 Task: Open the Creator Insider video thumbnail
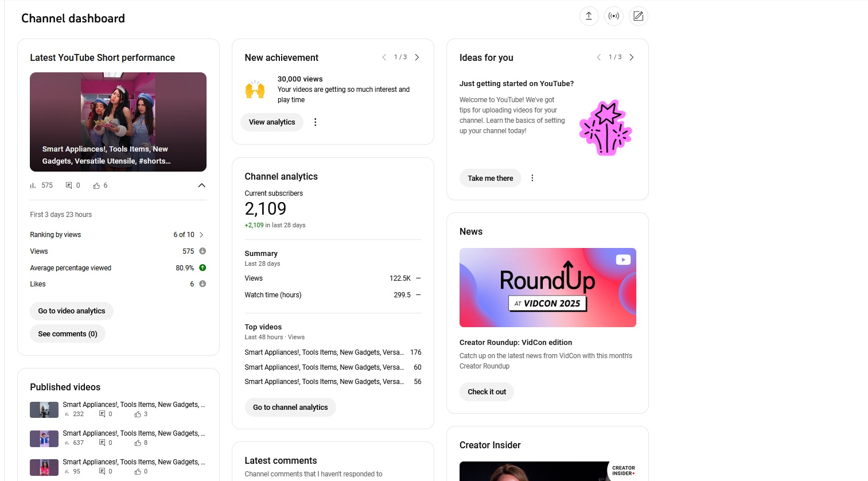(548, 471)
